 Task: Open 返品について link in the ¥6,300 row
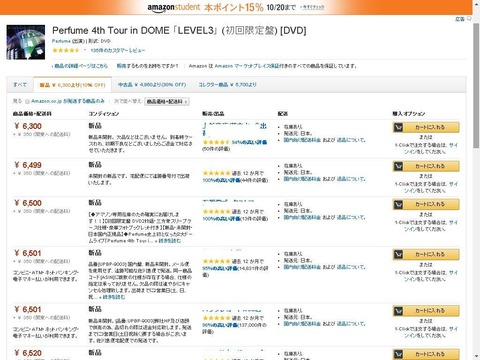point(351,140)
